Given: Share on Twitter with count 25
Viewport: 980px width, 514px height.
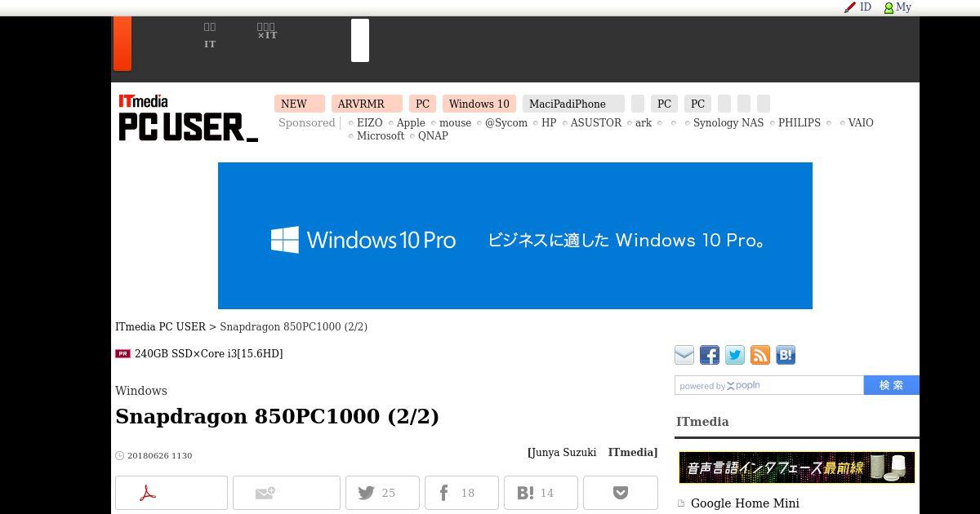Looking at the screenshot, I should tap(382, 493).
